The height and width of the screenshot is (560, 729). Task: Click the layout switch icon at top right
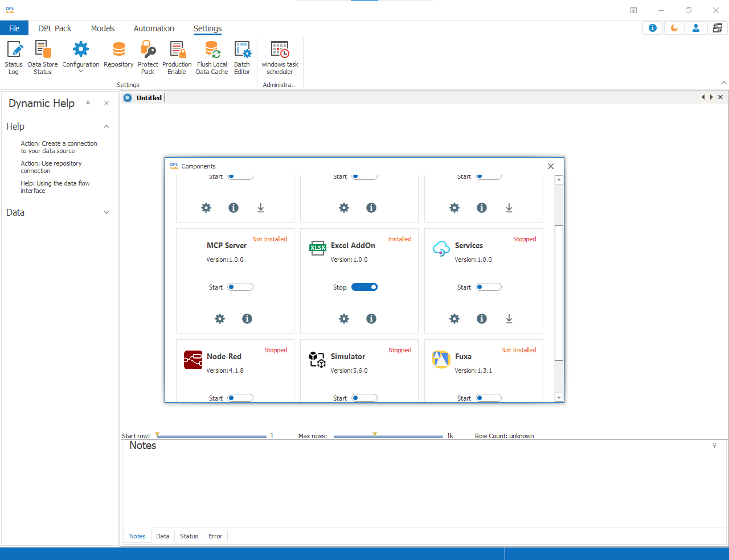coord(718,28)
